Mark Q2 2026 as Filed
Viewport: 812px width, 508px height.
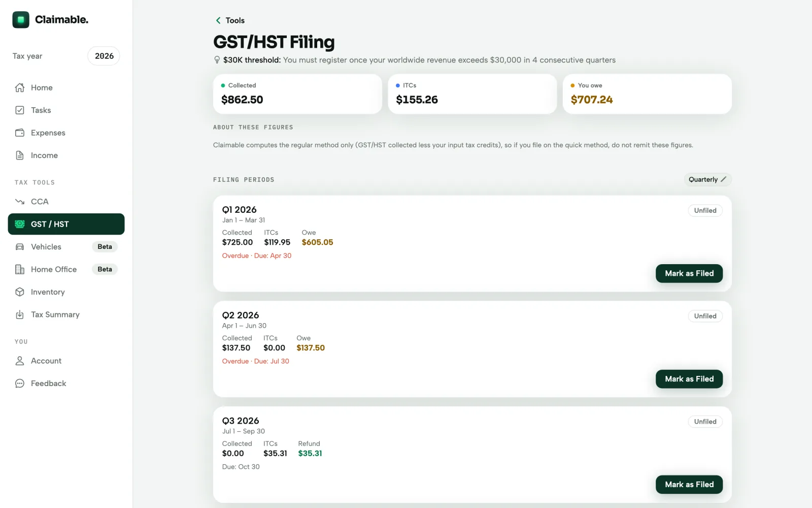[689, 379]
